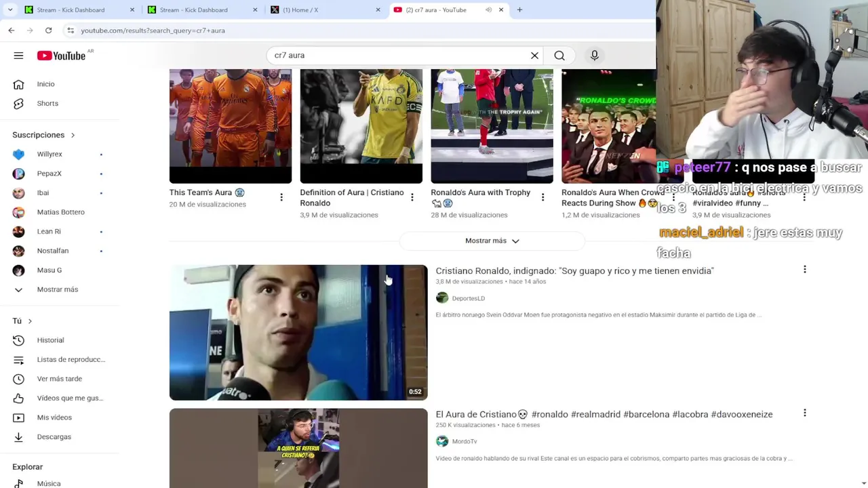Open a new browser tab
The image size is (868, 488).
click(x=519, y=10)
